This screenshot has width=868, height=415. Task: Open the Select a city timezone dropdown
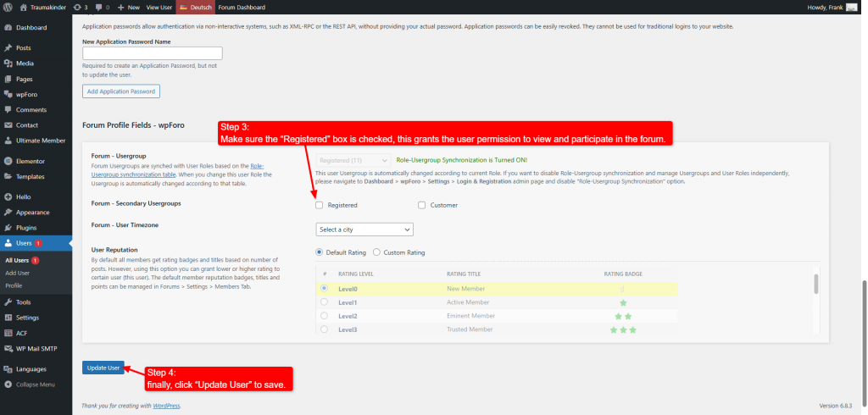364,230
